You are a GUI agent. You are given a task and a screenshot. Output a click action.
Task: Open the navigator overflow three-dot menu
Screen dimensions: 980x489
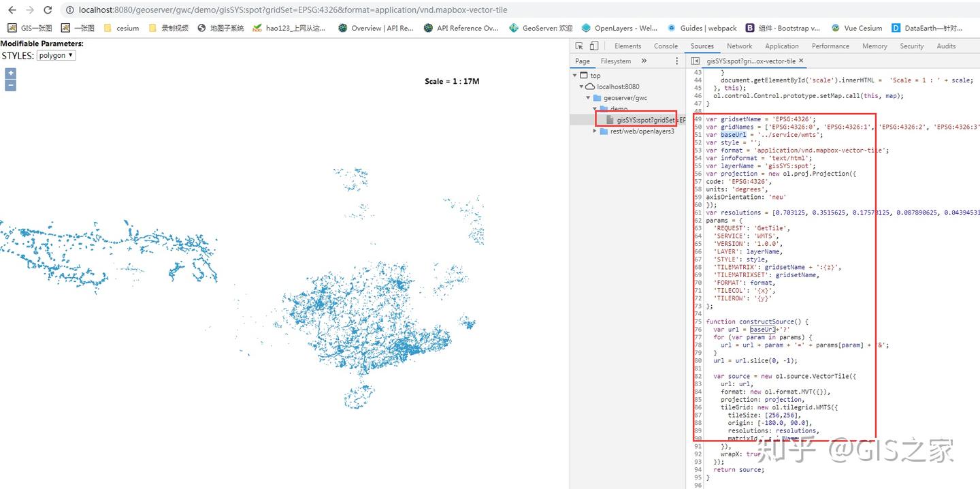(x=676, y=61)
